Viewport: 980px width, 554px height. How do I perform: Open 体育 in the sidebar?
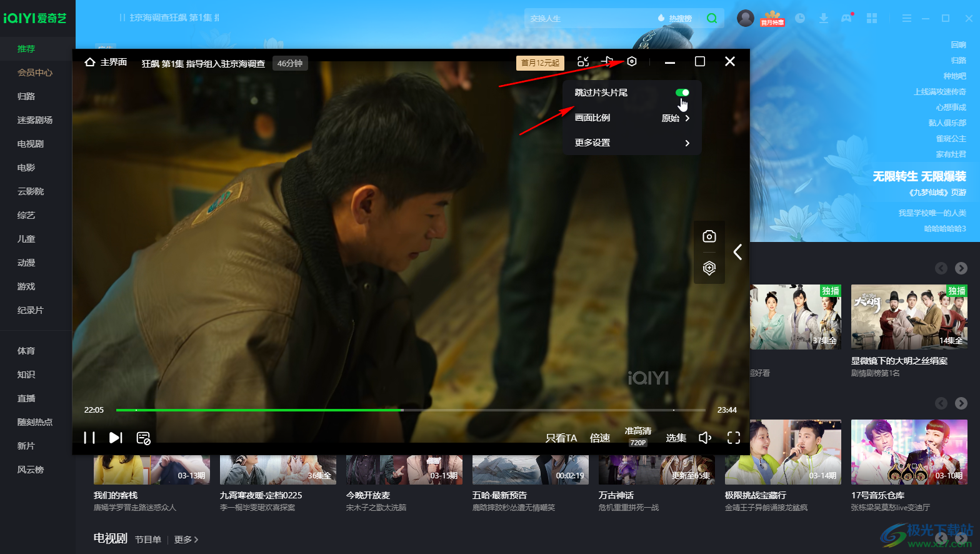pyautogui.click(x=26, y=351)
